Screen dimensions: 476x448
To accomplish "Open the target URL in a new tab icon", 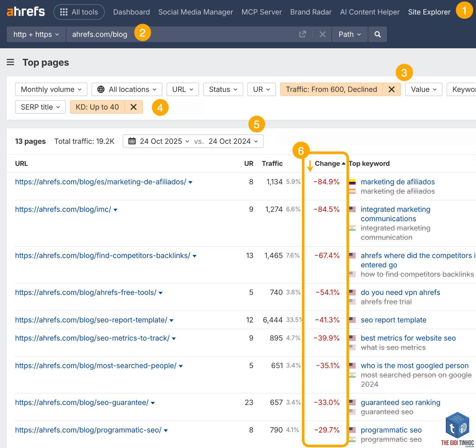I will pyautogui.click(x=302, y=34).
